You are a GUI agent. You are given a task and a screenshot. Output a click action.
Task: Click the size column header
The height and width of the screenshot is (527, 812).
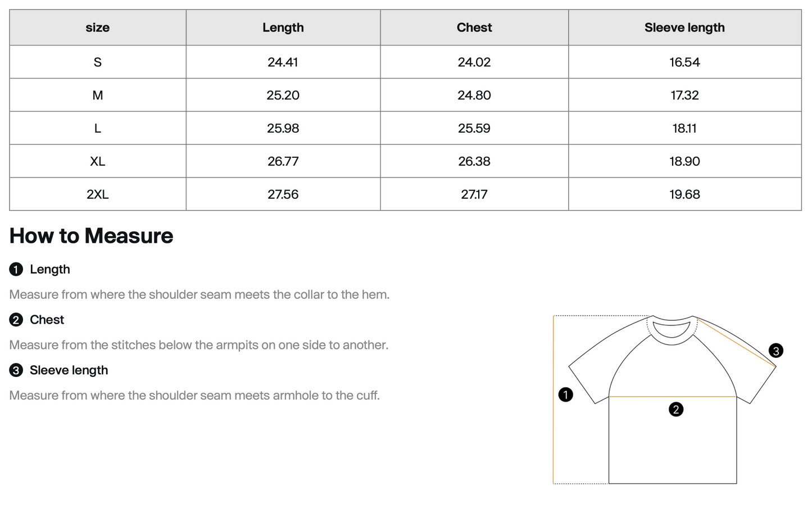[98, 28]
